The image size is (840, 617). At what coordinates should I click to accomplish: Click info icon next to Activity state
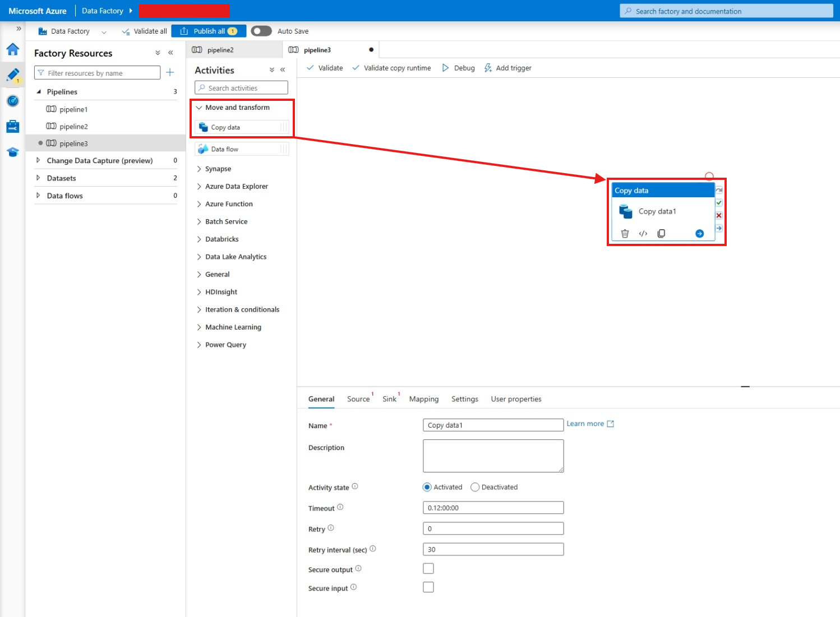(x=355, y=486)
